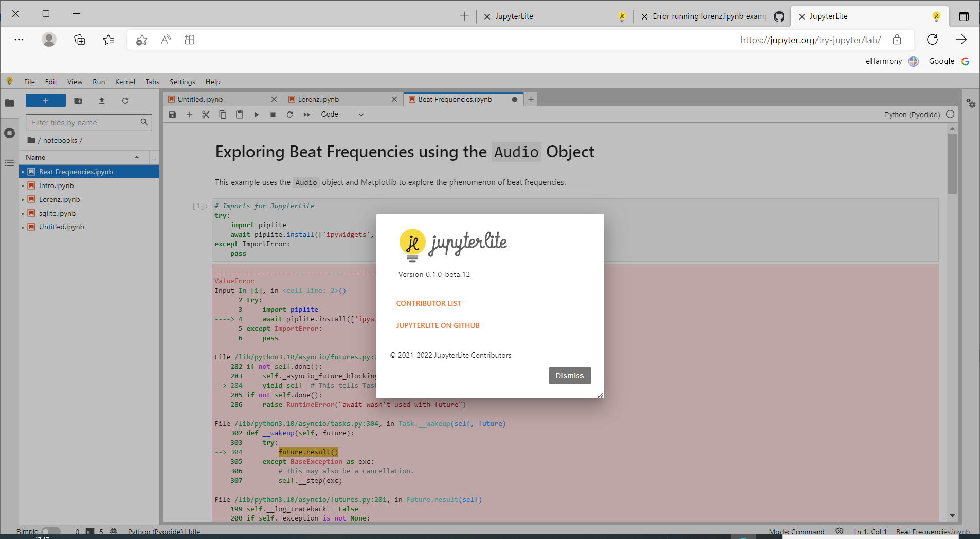Stop the kernel using the square stop icon
Screen dimensions: 980x539
pos(273,114)
